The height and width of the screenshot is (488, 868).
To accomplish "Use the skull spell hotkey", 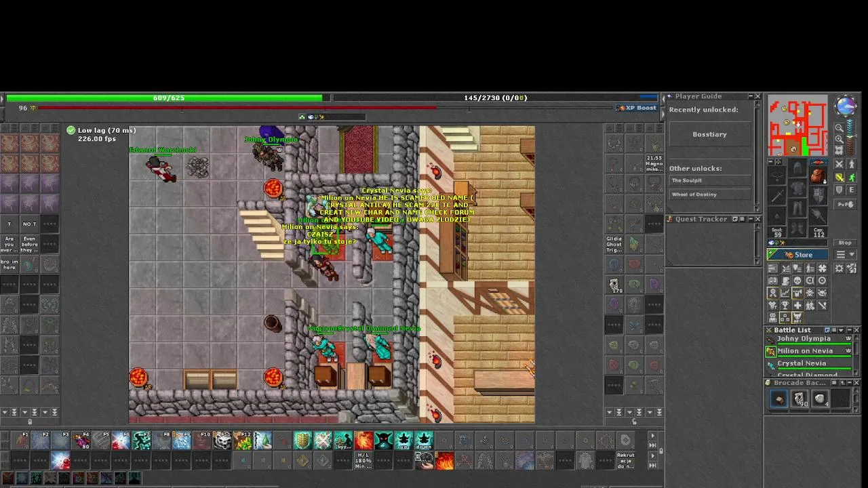I will 222,441.
